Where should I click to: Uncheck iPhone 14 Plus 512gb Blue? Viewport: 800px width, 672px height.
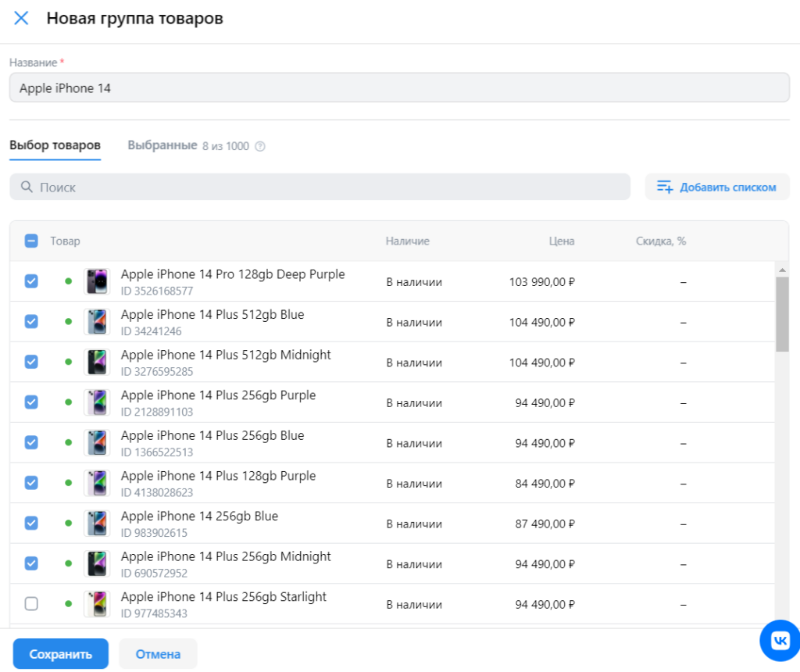point(31,321)
